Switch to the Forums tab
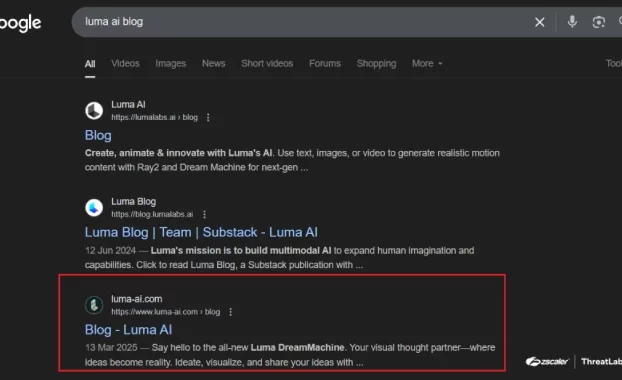Screen dimensions: 622x380 325,63
